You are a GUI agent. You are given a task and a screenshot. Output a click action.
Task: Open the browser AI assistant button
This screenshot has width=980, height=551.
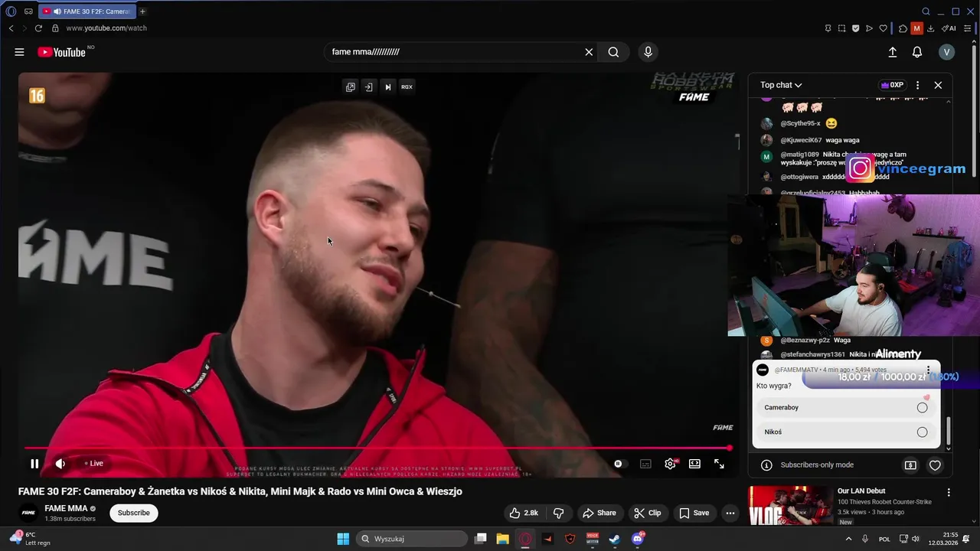pos(949,28)
